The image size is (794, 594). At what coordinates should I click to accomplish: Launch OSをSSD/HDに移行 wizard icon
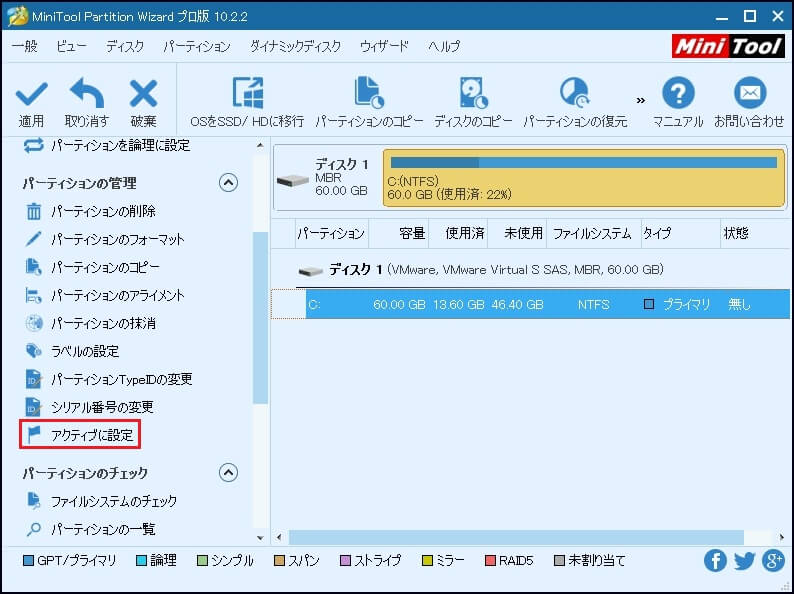pyautogui.click(x=248, y=93)
